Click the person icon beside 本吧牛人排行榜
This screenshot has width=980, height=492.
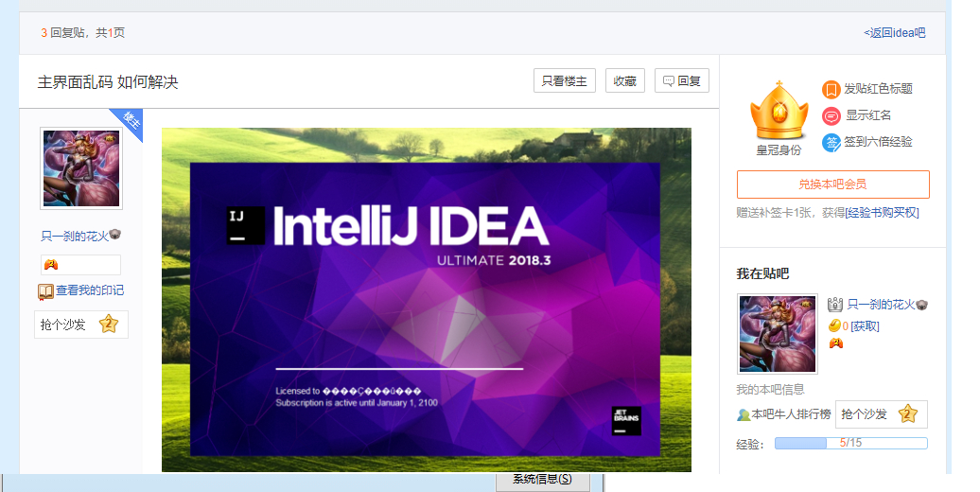pos(744,414)
